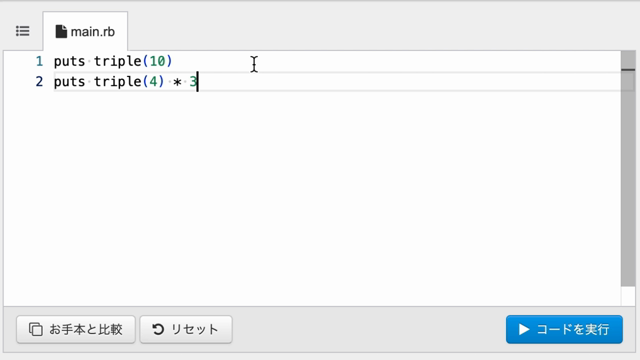Click the circular arrow reset icon

tap(158, 329)
